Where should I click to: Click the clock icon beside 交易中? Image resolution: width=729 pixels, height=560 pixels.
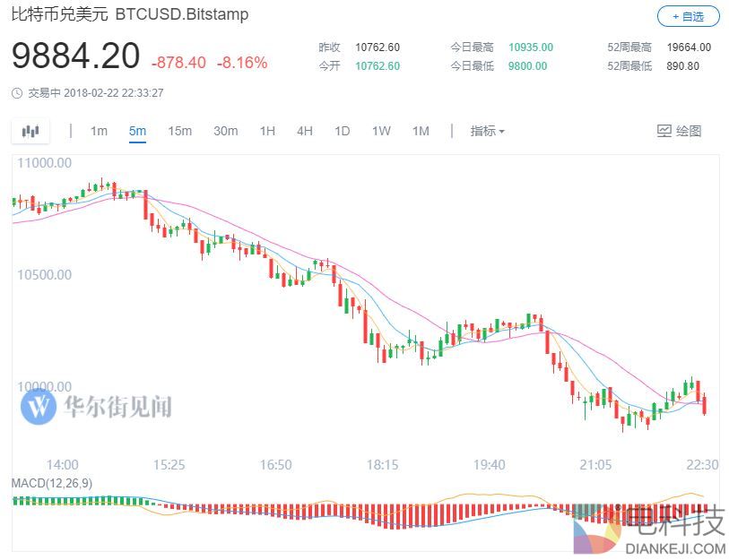pos(18,93)
